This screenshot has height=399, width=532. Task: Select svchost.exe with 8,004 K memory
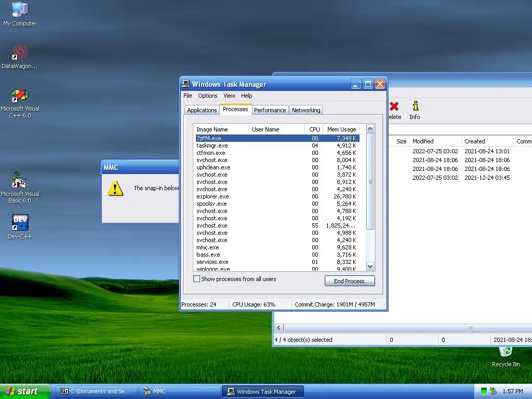point(277,160)
